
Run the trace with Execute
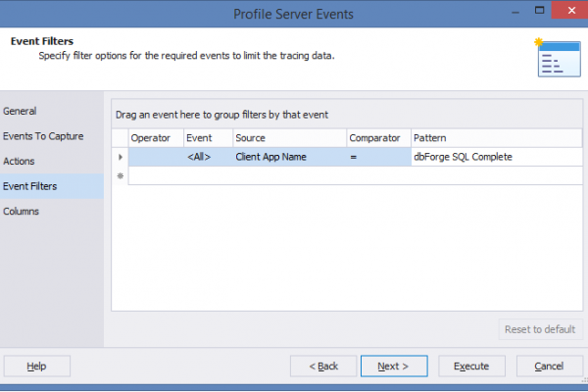[471, 367]
